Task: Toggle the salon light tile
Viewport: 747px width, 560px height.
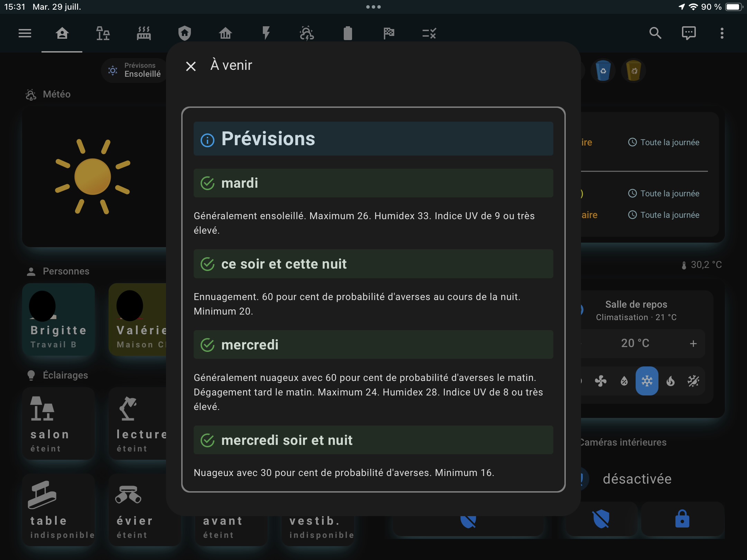Action: click(x=58, y=423)
